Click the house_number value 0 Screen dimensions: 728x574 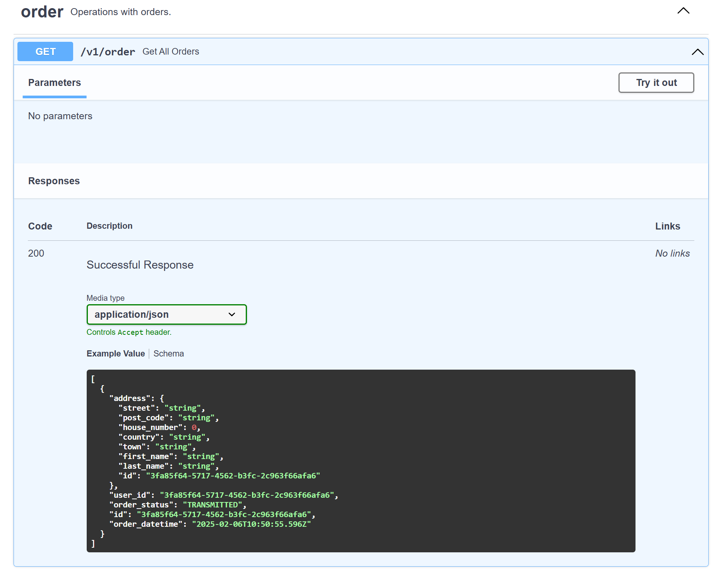tap(194, 427)
